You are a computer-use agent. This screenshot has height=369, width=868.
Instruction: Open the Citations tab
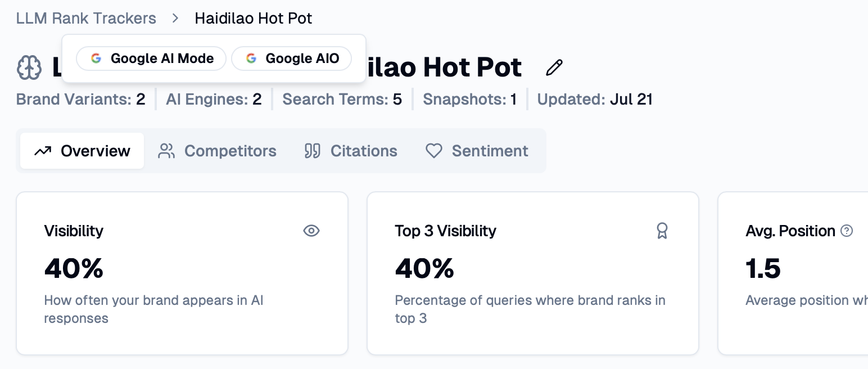coord(351,151)
